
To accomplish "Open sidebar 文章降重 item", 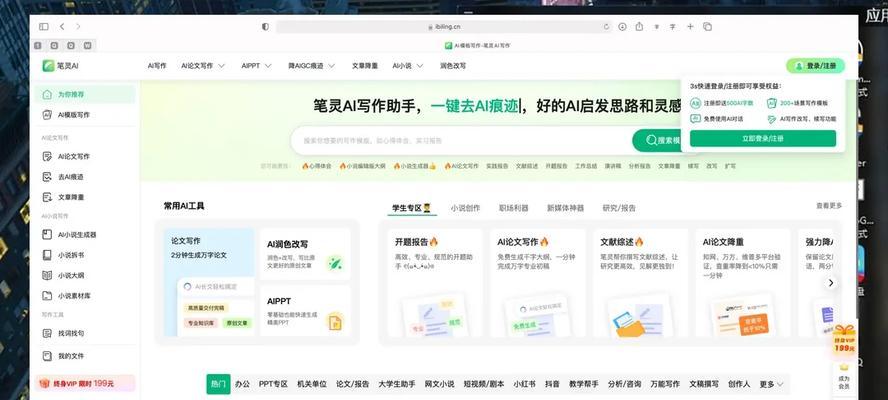I will [85, 197].
